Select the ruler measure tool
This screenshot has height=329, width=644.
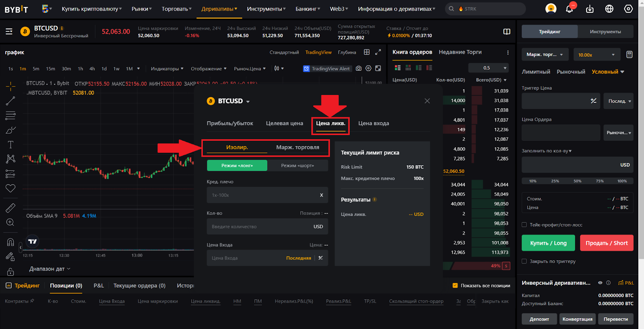coord(10,208)
